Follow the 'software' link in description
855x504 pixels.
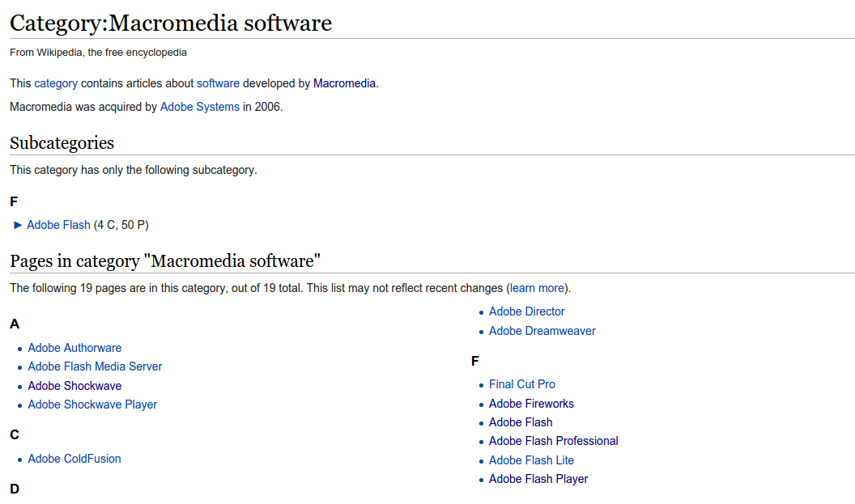[218, 83]
